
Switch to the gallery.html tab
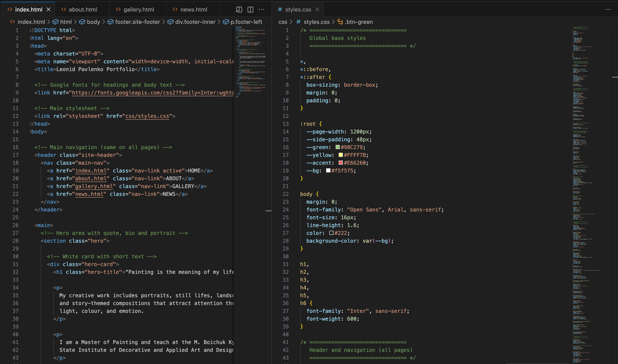[139, 10]
